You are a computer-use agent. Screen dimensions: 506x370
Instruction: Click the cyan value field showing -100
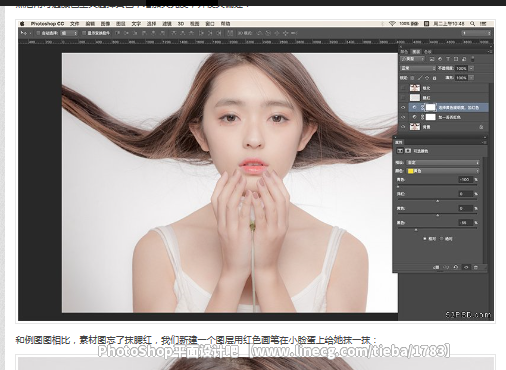click(466, 179)
